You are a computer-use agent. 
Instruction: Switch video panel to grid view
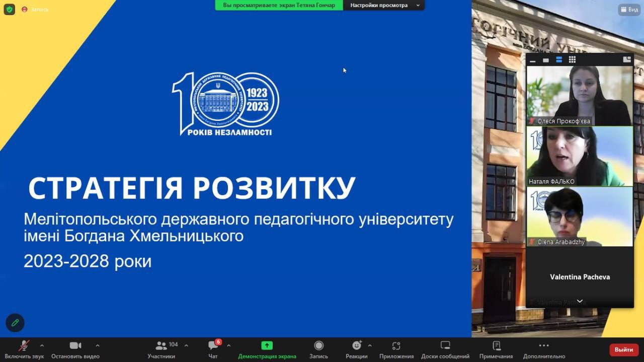pyautogui.click(x=572, y=59)
